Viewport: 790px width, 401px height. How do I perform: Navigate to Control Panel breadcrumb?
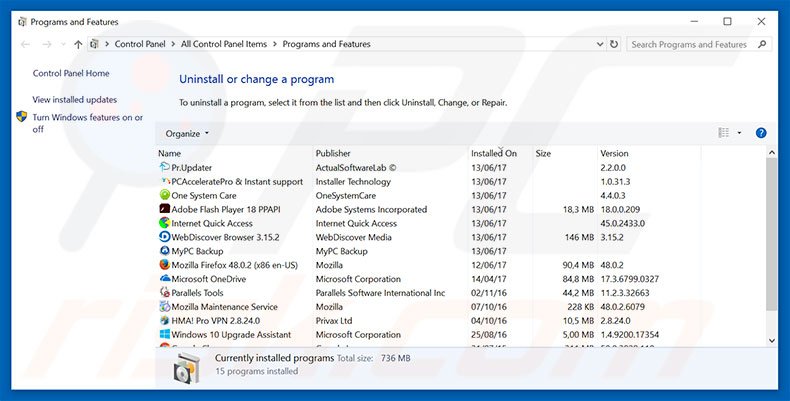pyautogui.click(x=140, y=44)
